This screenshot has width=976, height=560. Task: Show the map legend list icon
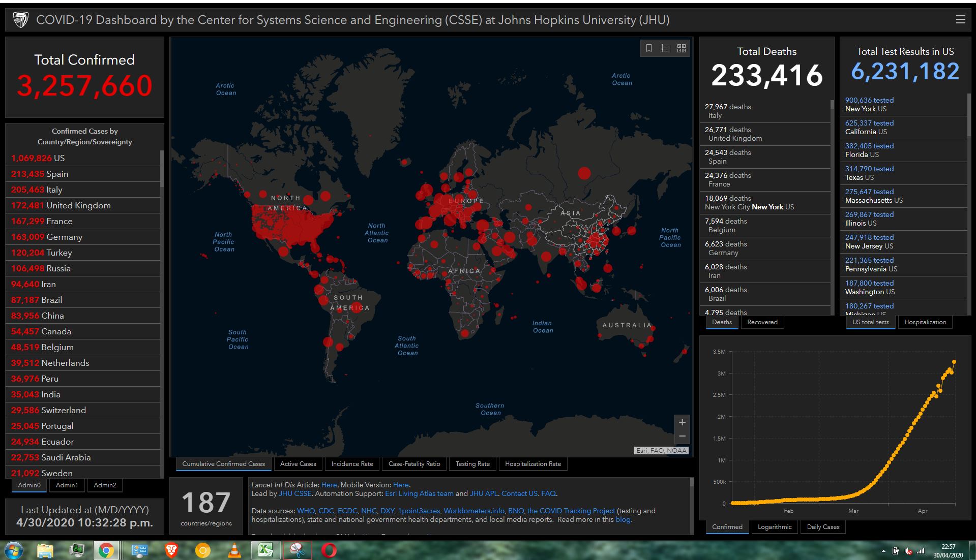[x=665, y=48]
